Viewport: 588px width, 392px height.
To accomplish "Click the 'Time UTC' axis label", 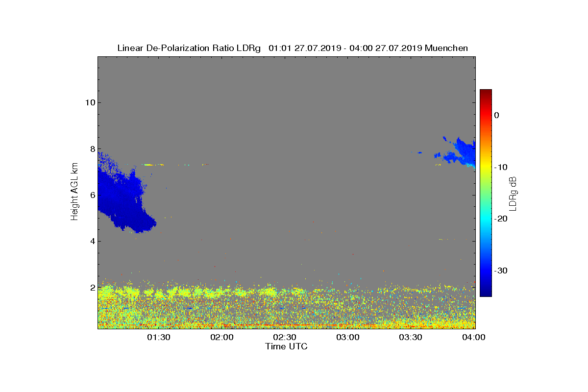I will point(286,346).
